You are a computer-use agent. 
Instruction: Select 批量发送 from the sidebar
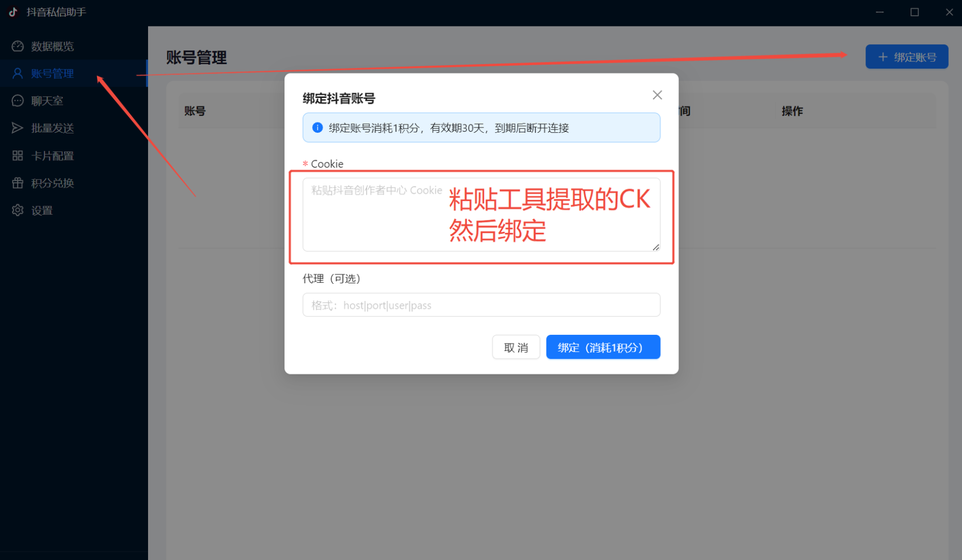coord(52,128)
